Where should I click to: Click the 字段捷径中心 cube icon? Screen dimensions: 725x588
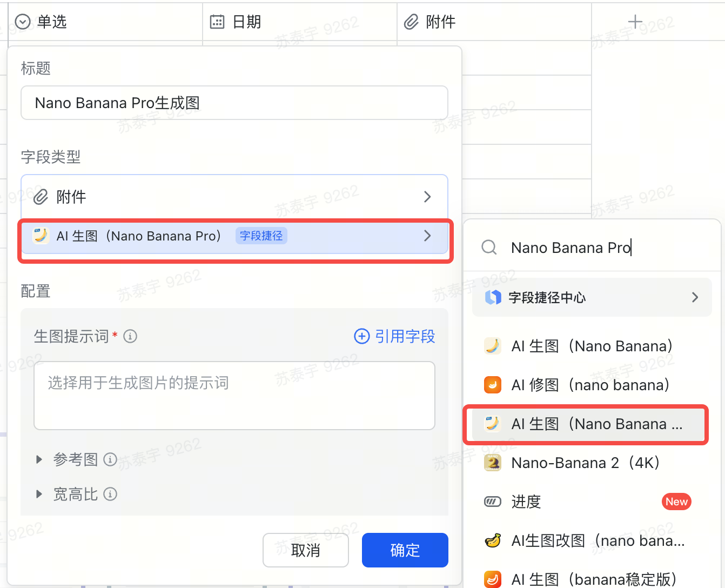click(493, 297)
